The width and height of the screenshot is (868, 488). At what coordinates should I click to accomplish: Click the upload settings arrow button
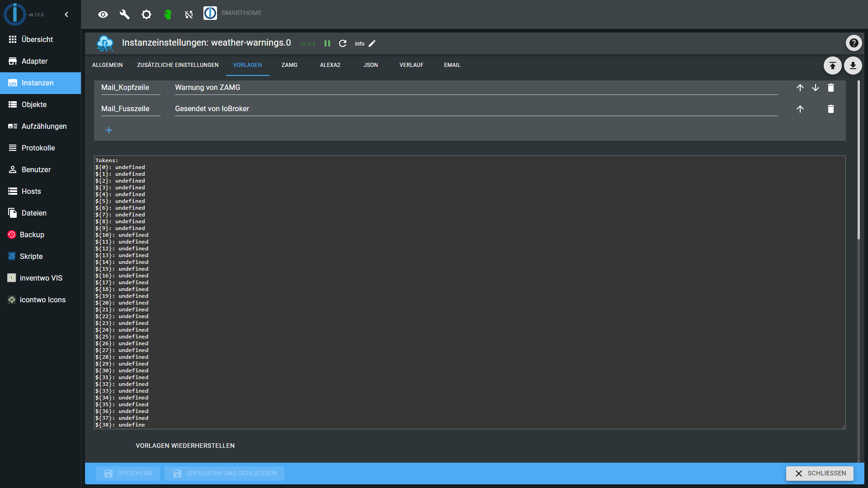click(x=832, y=66)
